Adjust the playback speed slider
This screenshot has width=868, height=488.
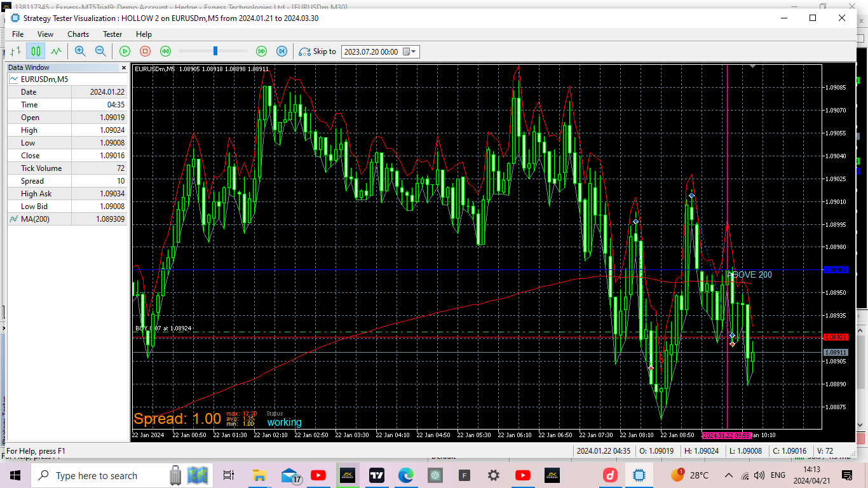click(215, 51)
